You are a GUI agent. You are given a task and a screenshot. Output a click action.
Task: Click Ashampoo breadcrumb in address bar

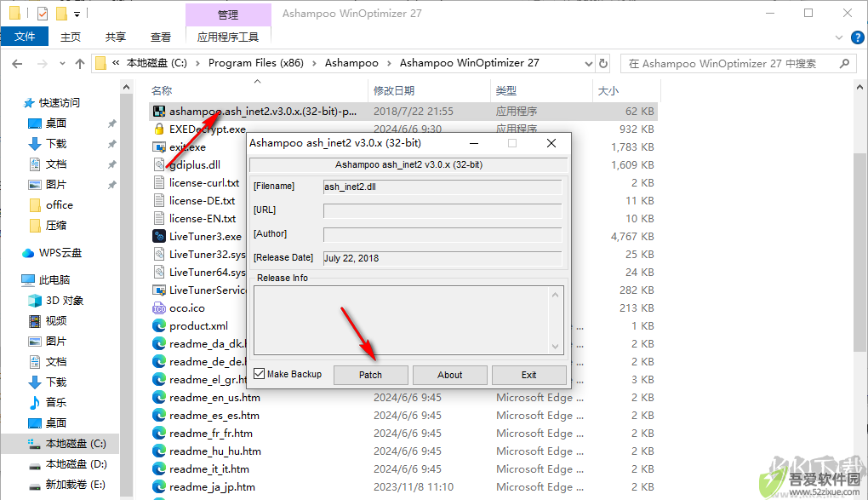click(351, 63)
